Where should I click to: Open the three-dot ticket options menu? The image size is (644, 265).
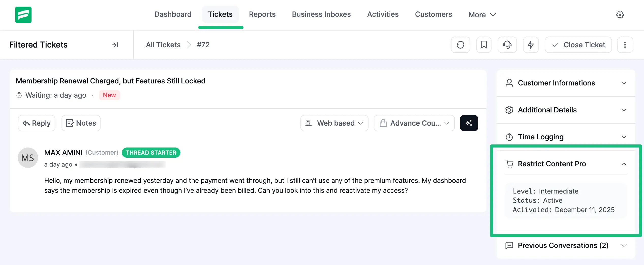[625, 45]
